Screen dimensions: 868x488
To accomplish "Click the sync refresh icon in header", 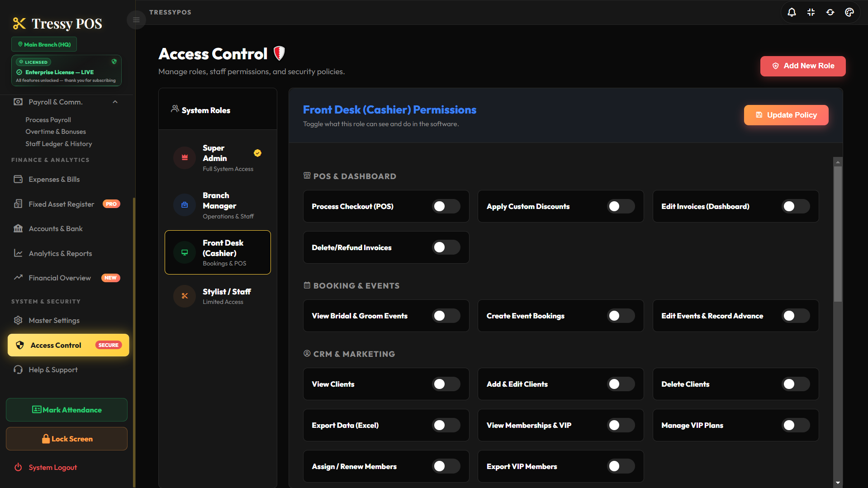I will (x=830, y=12).
